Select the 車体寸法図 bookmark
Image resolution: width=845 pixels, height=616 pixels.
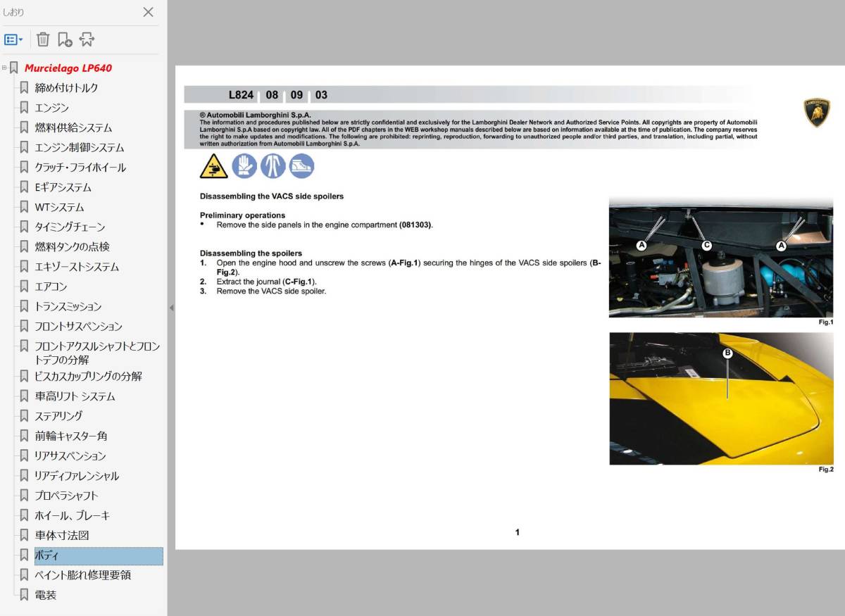(x=61, y=535)
